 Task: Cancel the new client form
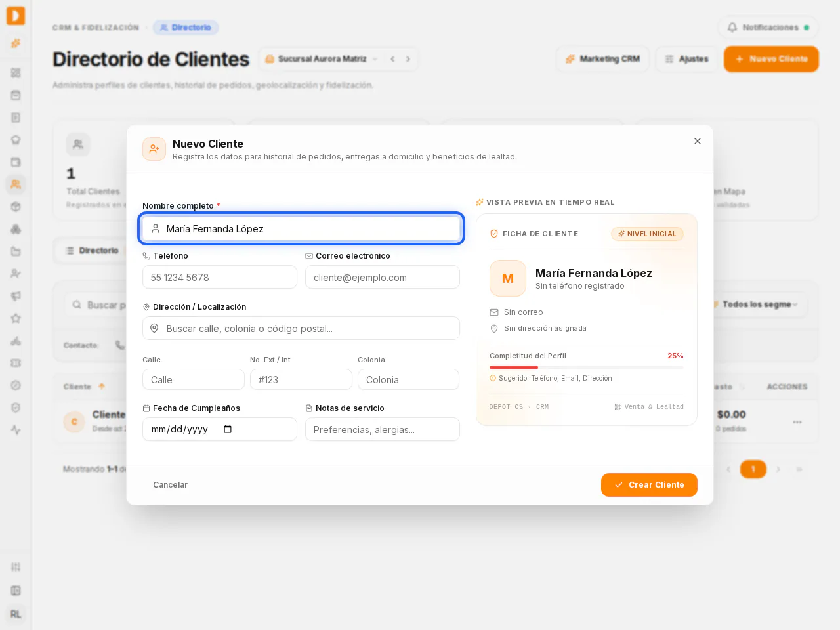[170, 485]
